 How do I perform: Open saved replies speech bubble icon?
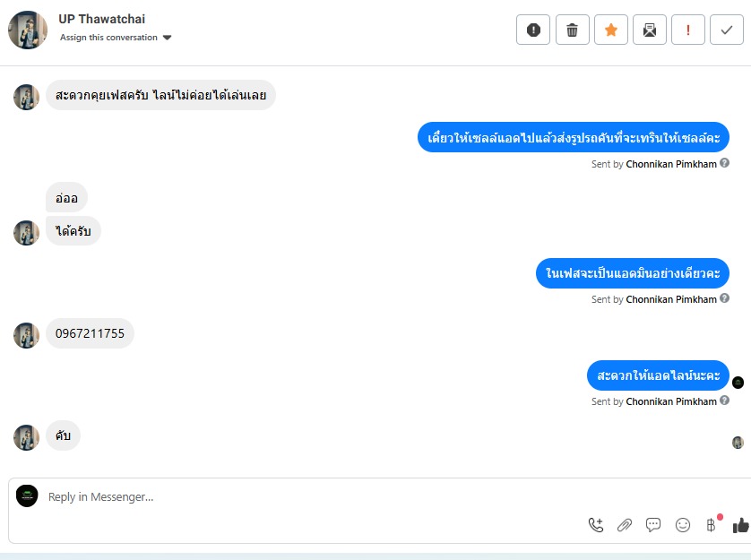(653, 524)
